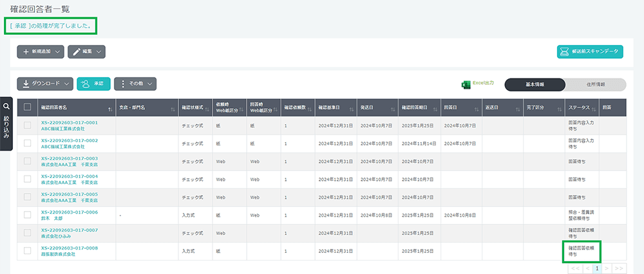Viewport: 644px width, 274px height.
Task: Select checkbox for XS-22092603-017-0008 row
Action: click(27, 251)
